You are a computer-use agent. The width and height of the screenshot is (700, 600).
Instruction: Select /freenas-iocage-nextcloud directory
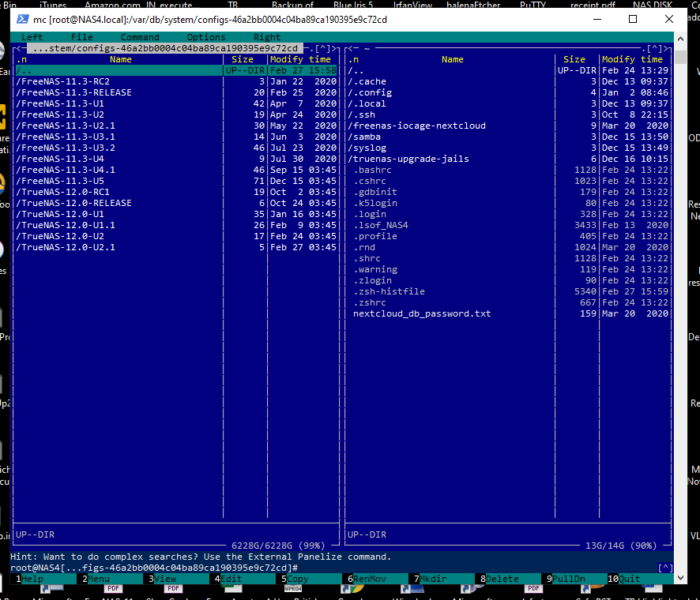(508, 126)
